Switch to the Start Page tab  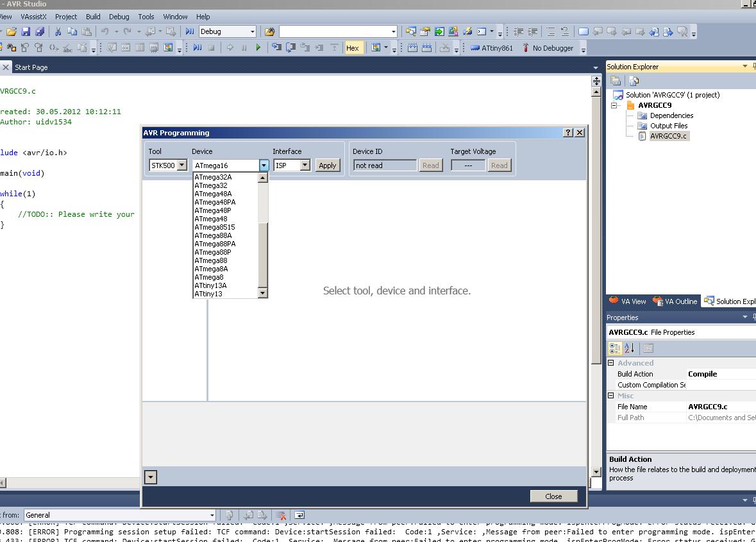[x=31, y=67]
